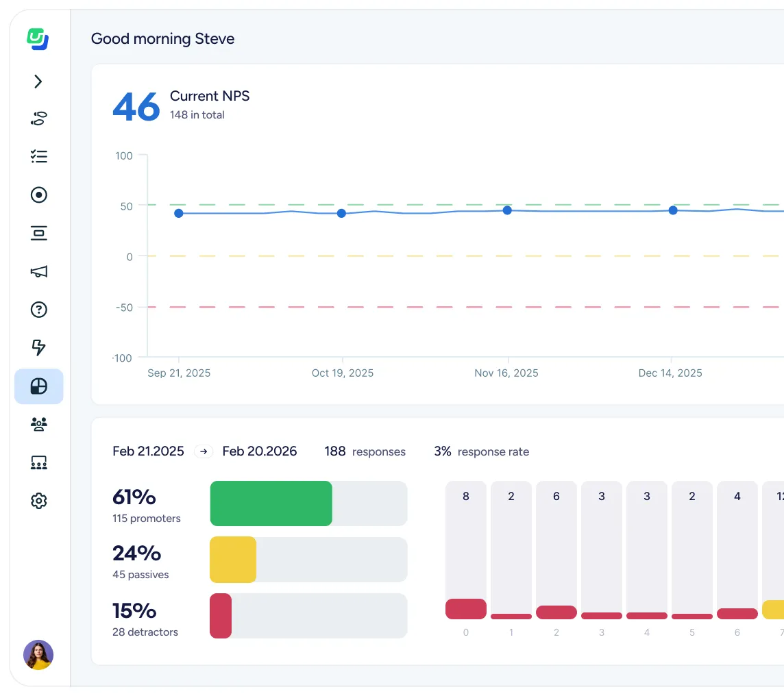The height and width of the screenshot is (696, 784).
Task: Click the 61% promoters percentage
Action: (134, 497)
